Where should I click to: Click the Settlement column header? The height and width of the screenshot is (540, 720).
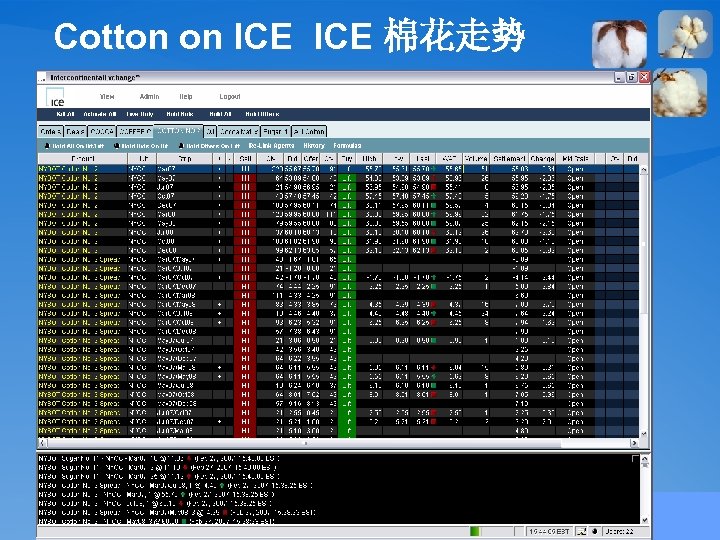tap(509, 158)
